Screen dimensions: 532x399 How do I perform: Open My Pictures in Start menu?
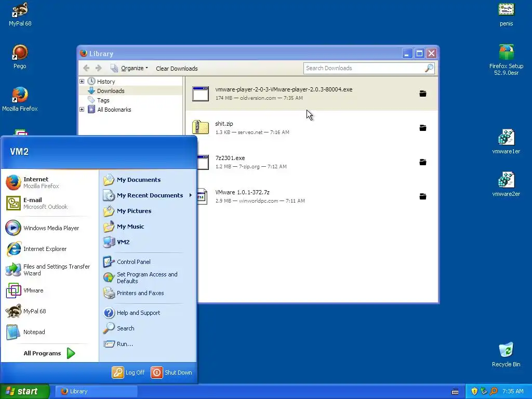pos(148,211)
